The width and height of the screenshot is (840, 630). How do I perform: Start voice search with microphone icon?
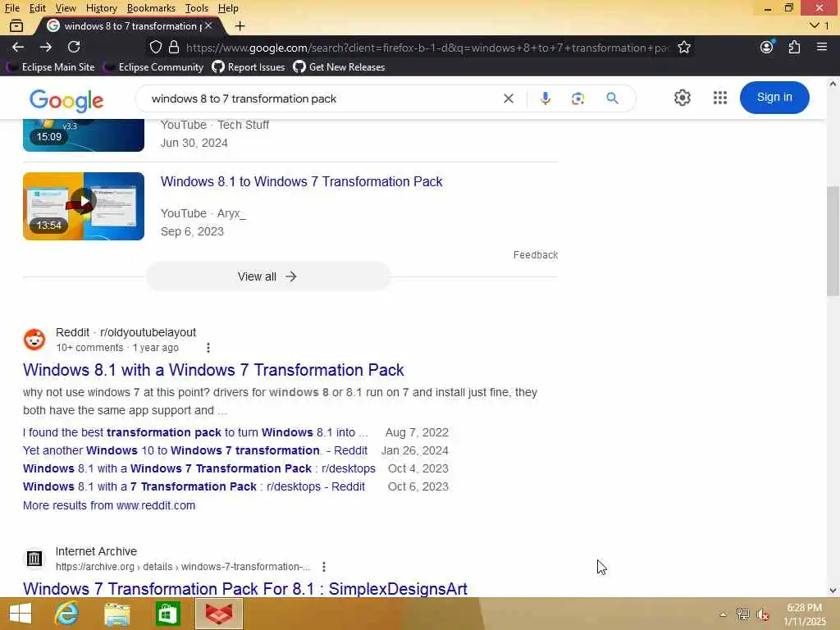click(x=545, y=98)
